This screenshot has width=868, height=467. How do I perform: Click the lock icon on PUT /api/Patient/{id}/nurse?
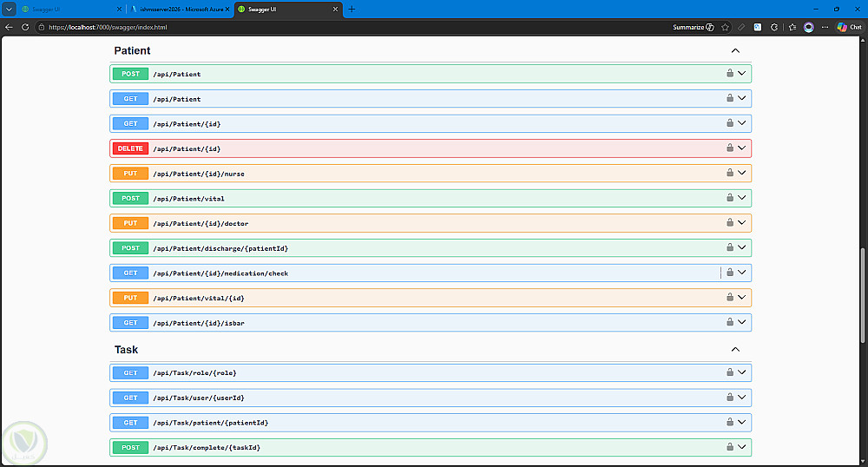(x=730, y=173)
